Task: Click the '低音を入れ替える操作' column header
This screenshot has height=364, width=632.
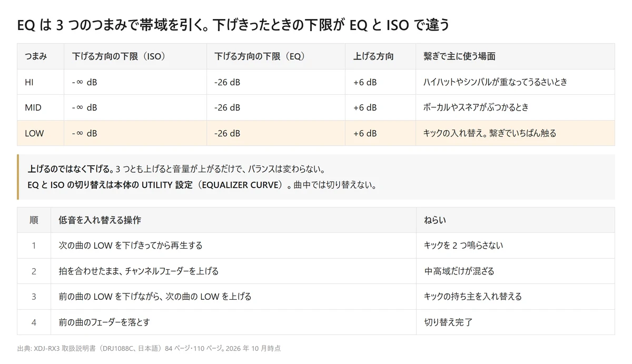Action: pyautogui.click(x=233, y=220)
